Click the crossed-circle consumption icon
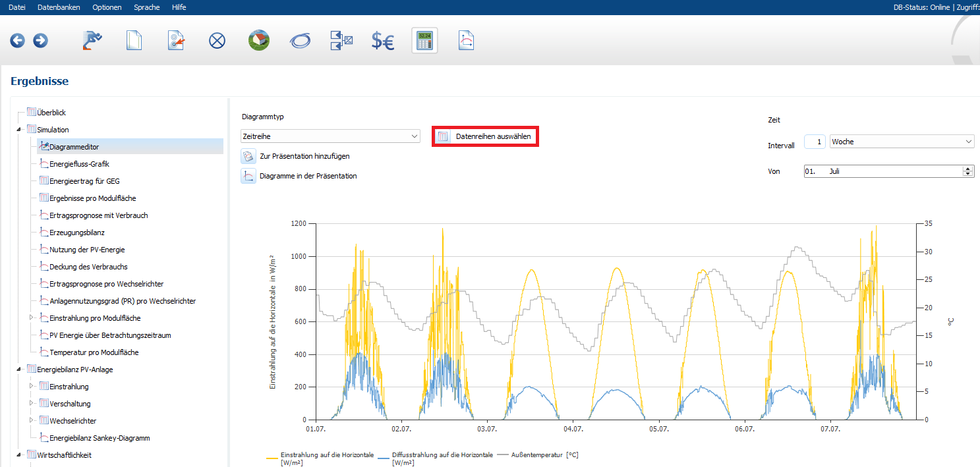Screen dimensions: 980x467 coord(217,41)
